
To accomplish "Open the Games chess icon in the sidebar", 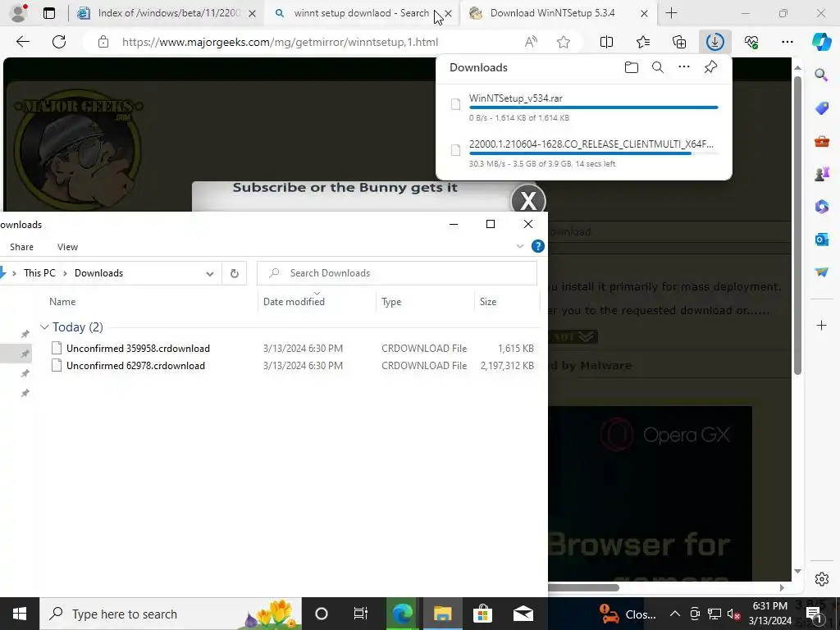I will pyautogui.click(x=821, y=174).
